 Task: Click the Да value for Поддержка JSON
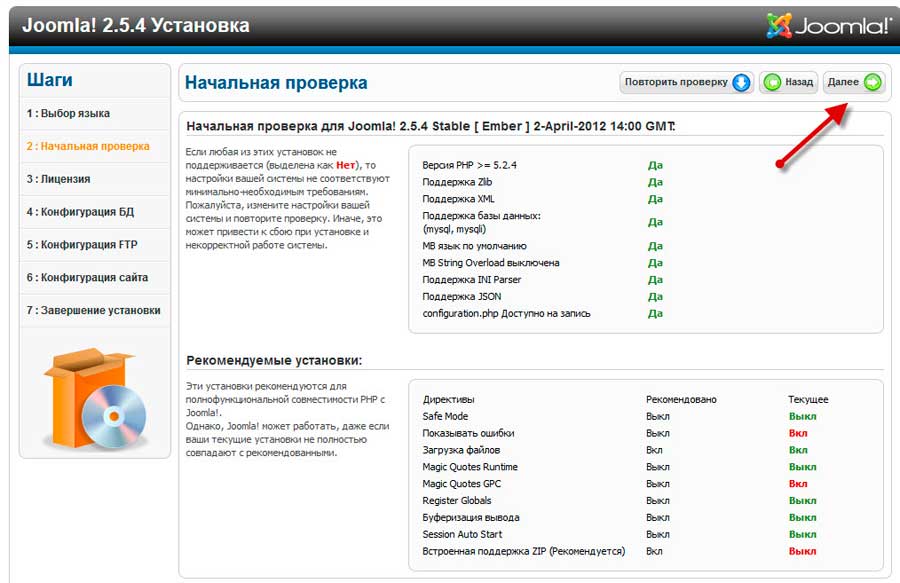pos(655,297)
